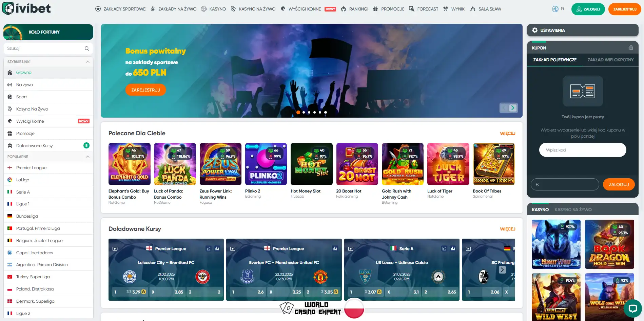Open the chart icon on US Lecce match
644x321 pixels.
click(444, 248)
